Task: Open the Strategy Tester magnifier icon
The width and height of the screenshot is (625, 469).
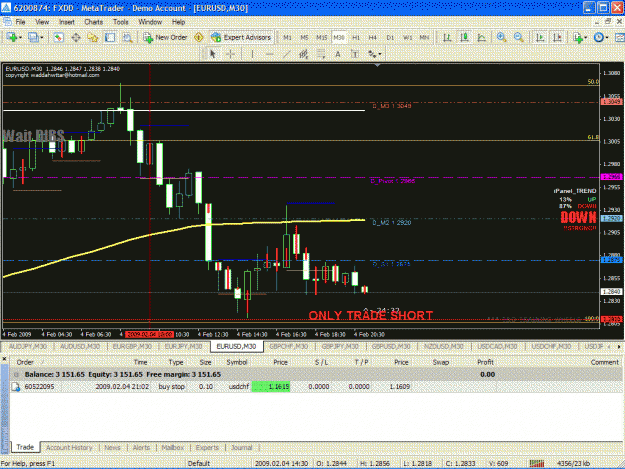Action: click(x=127, y=37)
